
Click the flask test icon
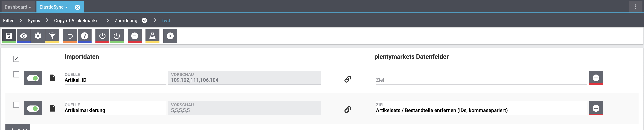tap(152, 36)
